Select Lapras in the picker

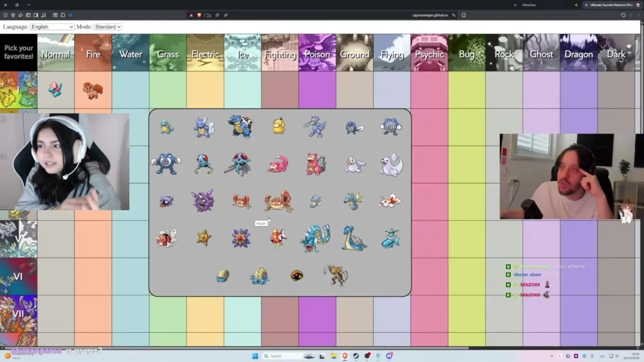pos(354,238)
